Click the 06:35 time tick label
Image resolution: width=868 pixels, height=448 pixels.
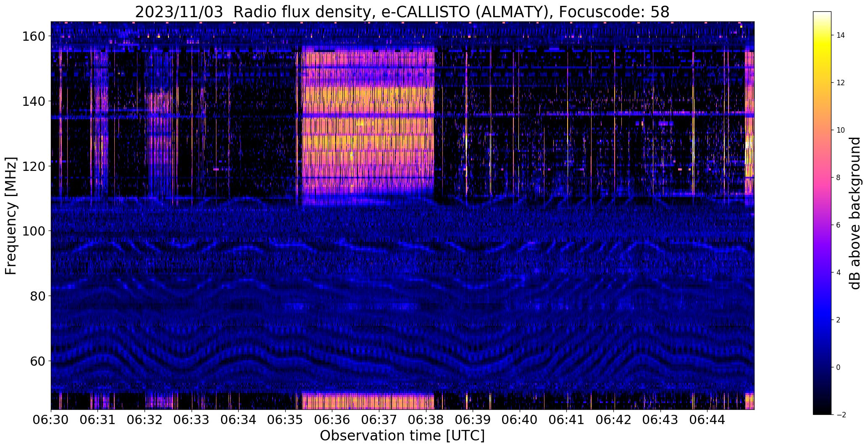coord(285,419)
